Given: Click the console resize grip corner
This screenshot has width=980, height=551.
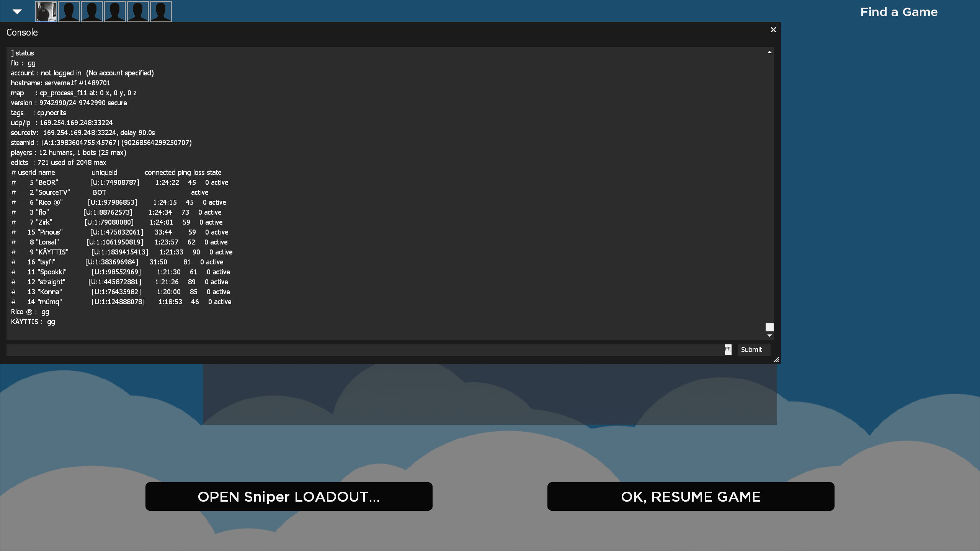Looking at the screenshot, I should coord(776,359).
